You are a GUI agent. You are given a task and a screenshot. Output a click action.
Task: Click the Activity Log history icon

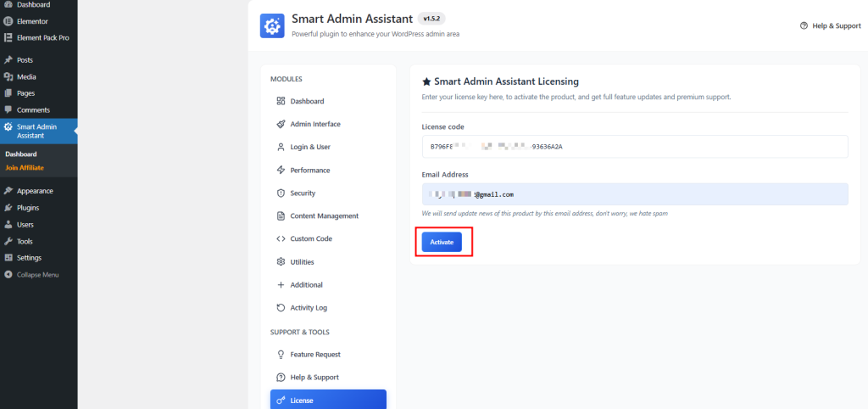coord(281,307)
